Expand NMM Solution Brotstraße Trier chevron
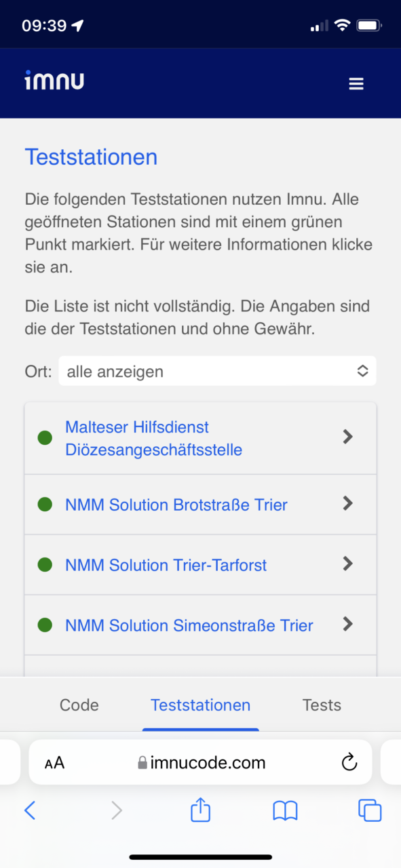The height and width of the screenshot is (868, 401). click(348, 503)
